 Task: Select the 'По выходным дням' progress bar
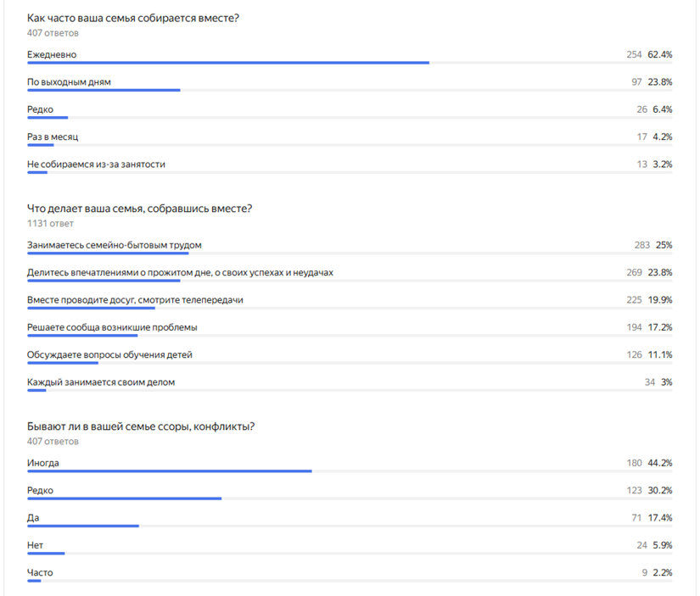tap(350, 90)
